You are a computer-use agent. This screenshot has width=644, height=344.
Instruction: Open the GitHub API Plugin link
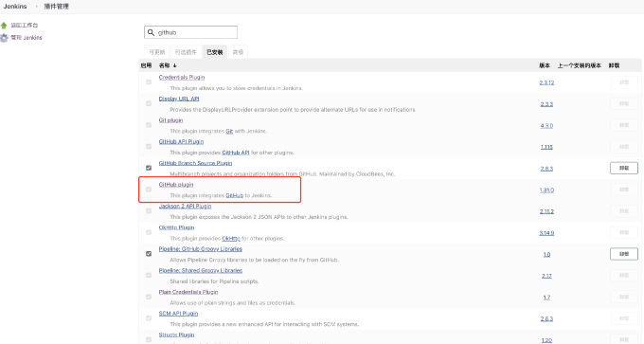(181, 141)
